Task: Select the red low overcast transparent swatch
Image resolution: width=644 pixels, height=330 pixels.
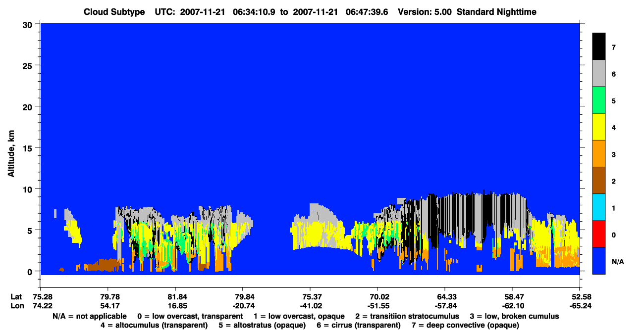Action: coord(599,234)
